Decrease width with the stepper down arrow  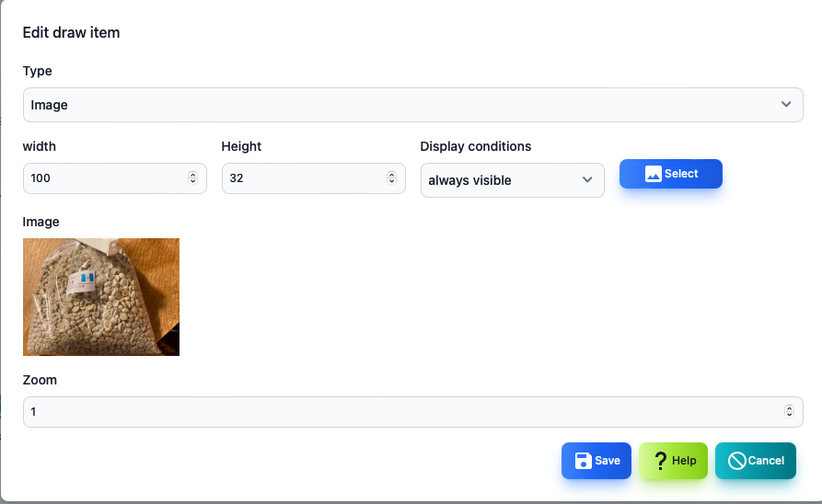coord(193,181)
